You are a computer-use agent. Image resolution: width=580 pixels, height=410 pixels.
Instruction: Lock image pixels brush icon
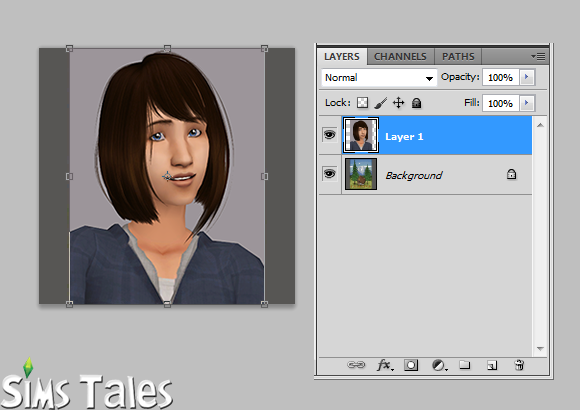pyautogui.click(x=381, y=103)
